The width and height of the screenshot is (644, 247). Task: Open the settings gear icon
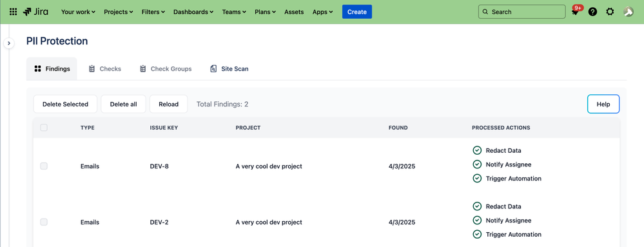(x=610, y=12)
